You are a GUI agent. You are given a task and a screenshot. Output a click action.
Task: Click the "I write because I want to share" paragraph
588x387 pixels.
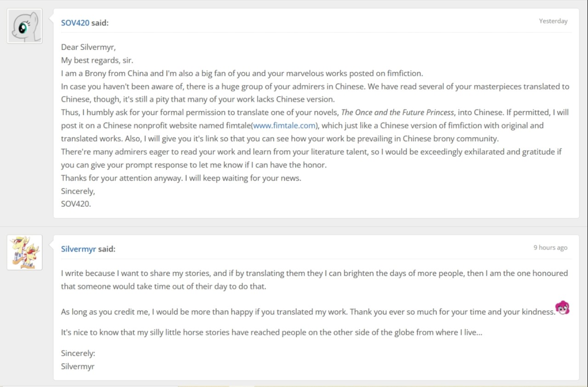314,273
